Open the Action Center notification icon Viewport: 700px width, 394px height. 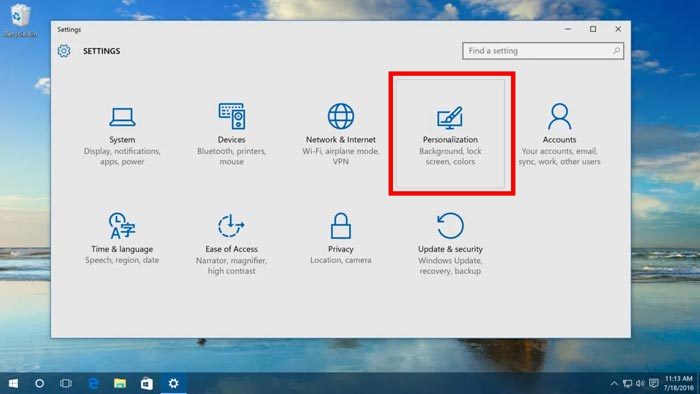(x=654, y=383)
